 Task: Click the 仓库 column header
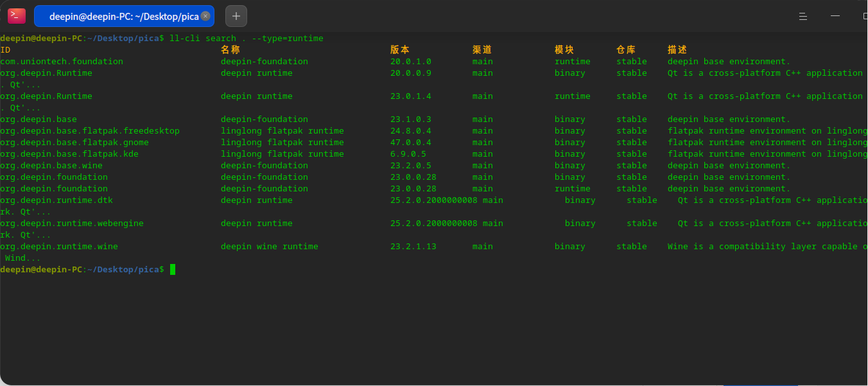point(626,50)
